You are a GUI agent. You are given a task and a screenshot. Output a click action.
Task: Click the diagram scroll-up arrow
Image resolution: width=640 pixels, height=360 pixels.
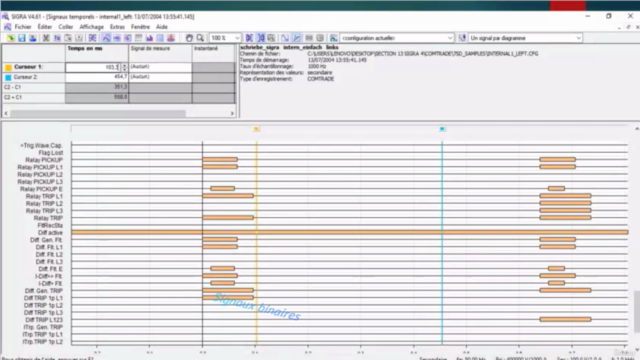pos(637,129)
